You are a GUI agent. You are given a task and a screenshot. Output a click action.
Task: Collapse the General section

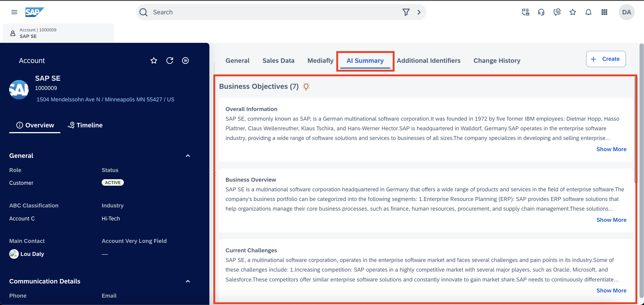[x=188, y=156]
